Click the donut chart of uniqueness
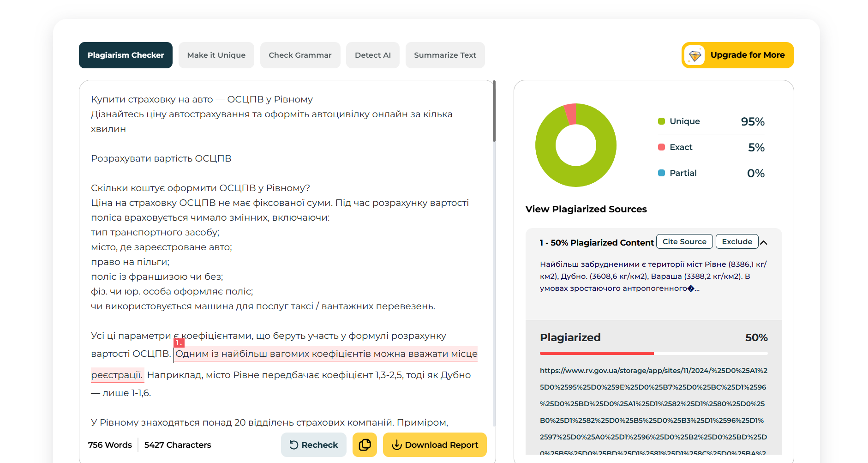868x463 pixels. click(x=575, y=145)
